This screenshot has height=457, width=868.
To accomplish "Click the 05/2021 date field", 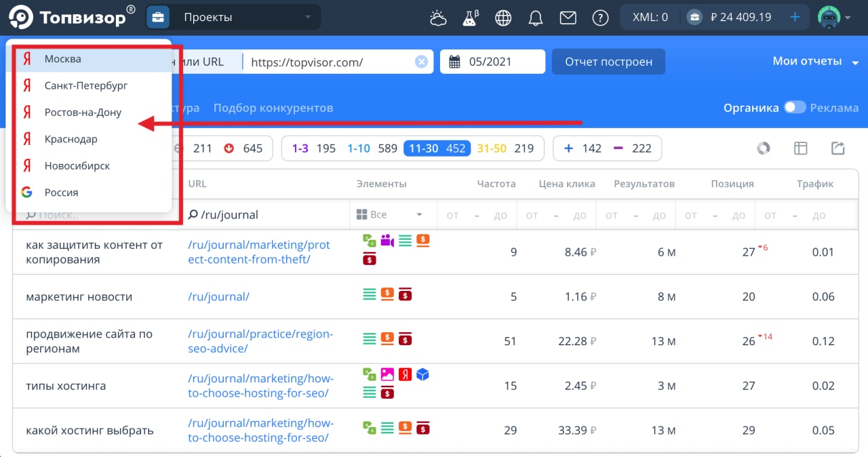I will point(492,62).
